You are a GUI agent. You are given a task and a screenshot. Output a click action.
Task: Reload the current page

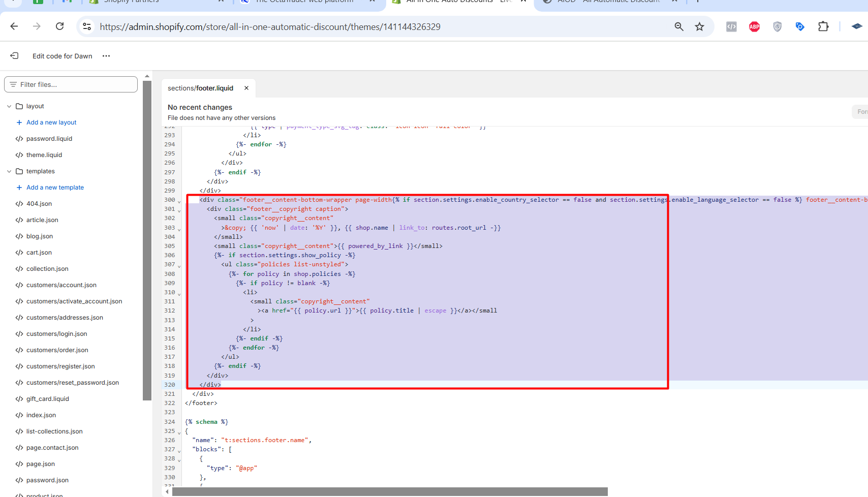59,26
